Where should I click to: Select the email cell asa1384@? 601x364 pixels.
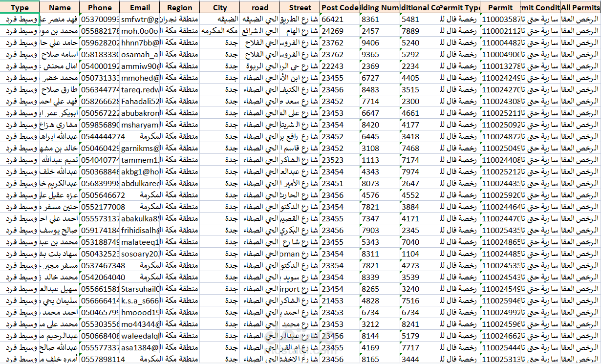140,347
